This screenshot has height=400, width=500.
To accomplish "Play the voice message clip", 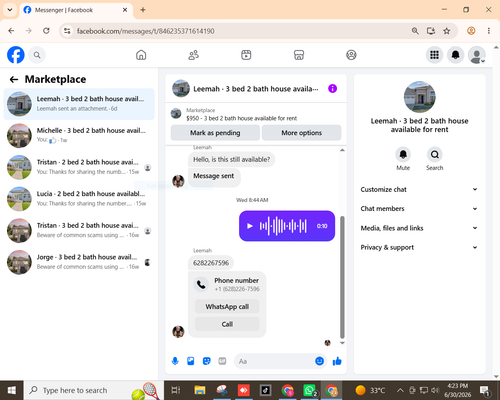I will [x=250, y=226].
